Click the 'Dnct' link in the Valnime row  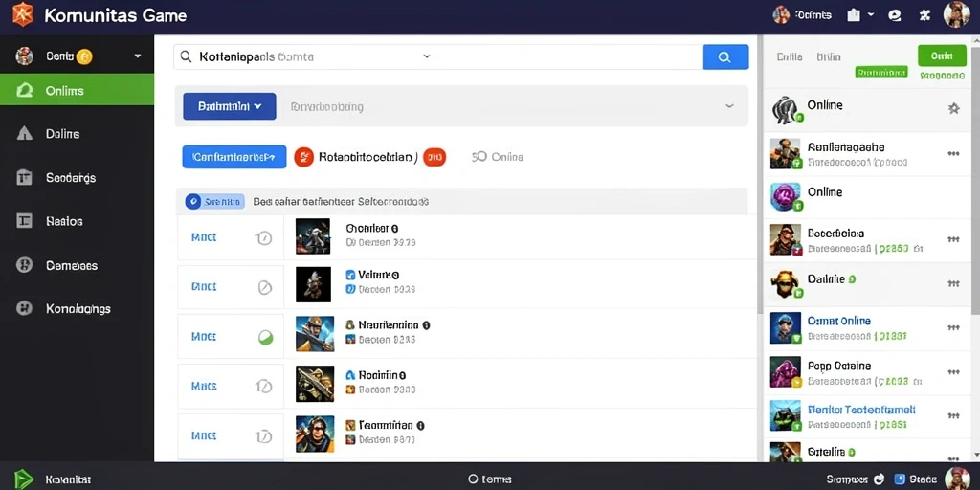[204, 287]
